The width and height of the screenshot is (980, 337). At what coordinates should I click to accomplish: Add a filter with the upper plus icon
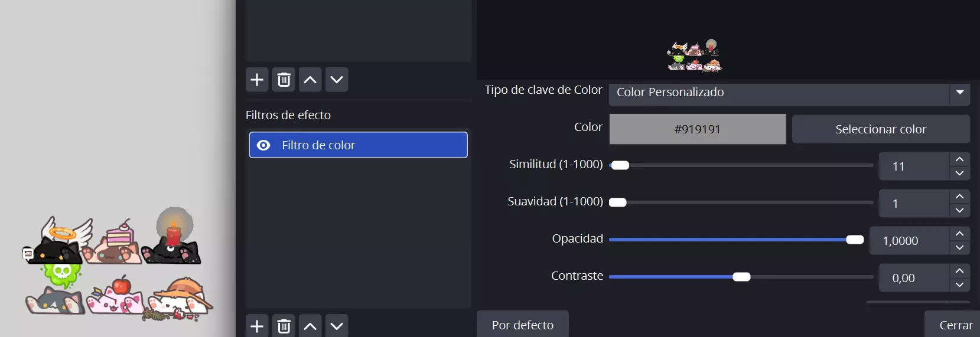(257, 80)
